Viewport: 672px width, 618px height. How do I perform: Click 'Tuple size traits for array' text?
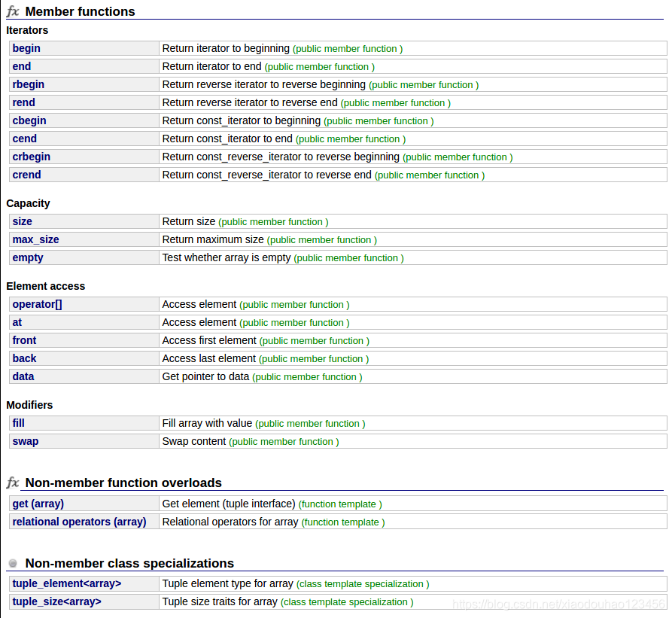pyautogui.click(x=220, y=601)
